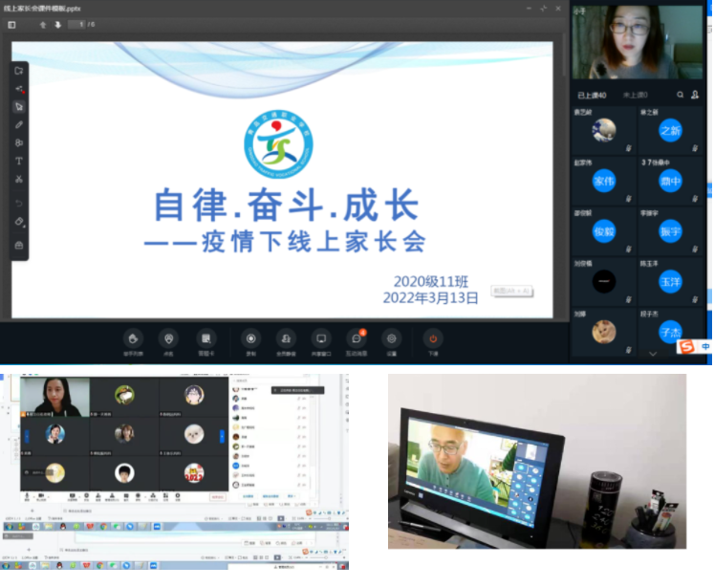The width and height of the screenshot is (714, 588).
Task: Open 互动消息 chat messages
Action: [x=357, y=343]
